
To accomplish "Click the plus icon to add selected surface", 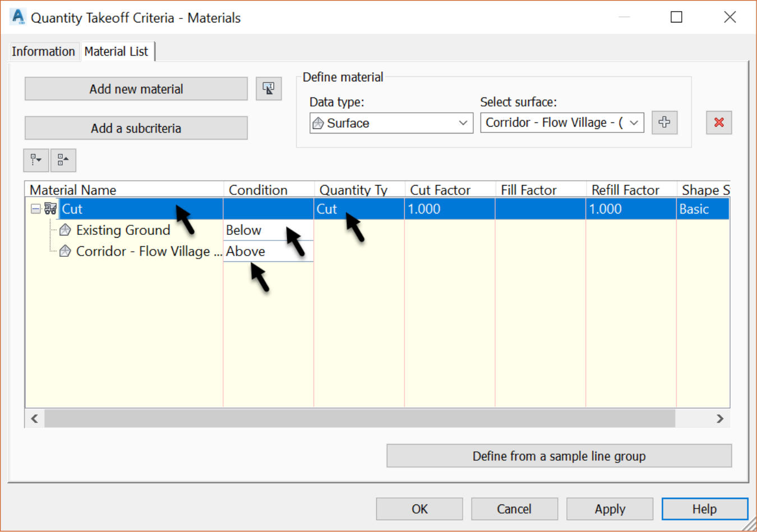I will click(x=664, y=122).
